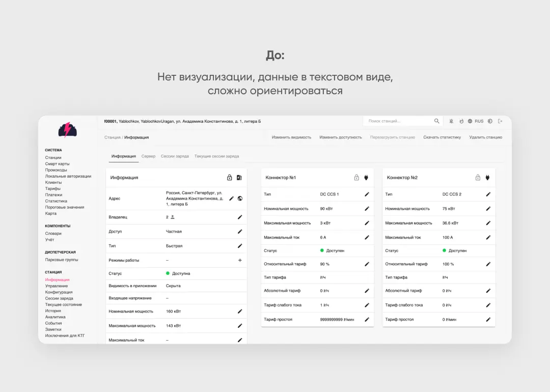Click lock icon on Коннектор №1 card

pyautogui.click(x=356, y=178)
